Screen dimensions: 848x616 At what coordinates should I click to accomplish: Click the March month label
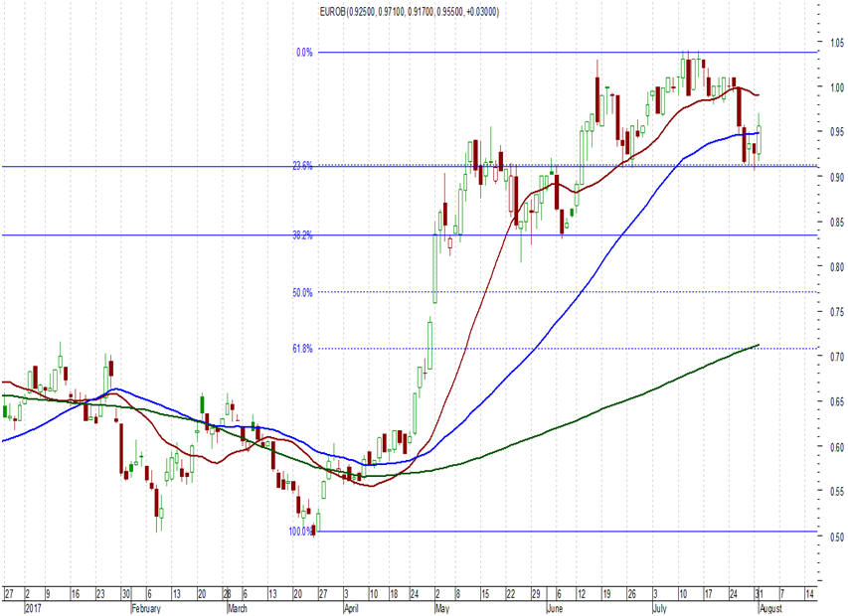(x=237, y=608)
